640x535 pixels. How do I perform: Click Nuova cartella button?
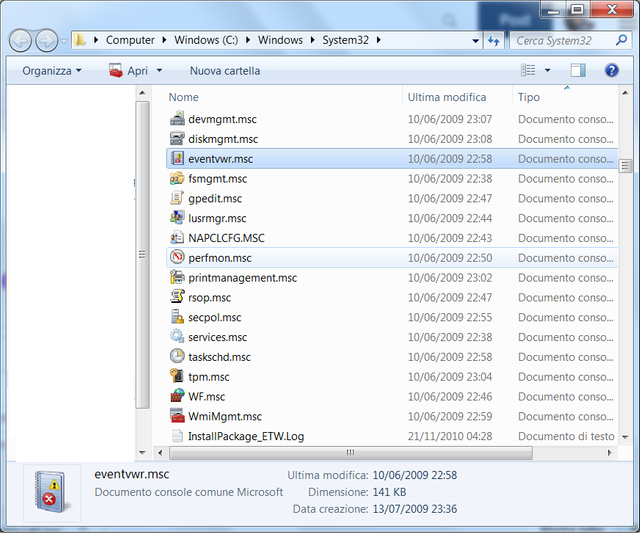point(225,71)
